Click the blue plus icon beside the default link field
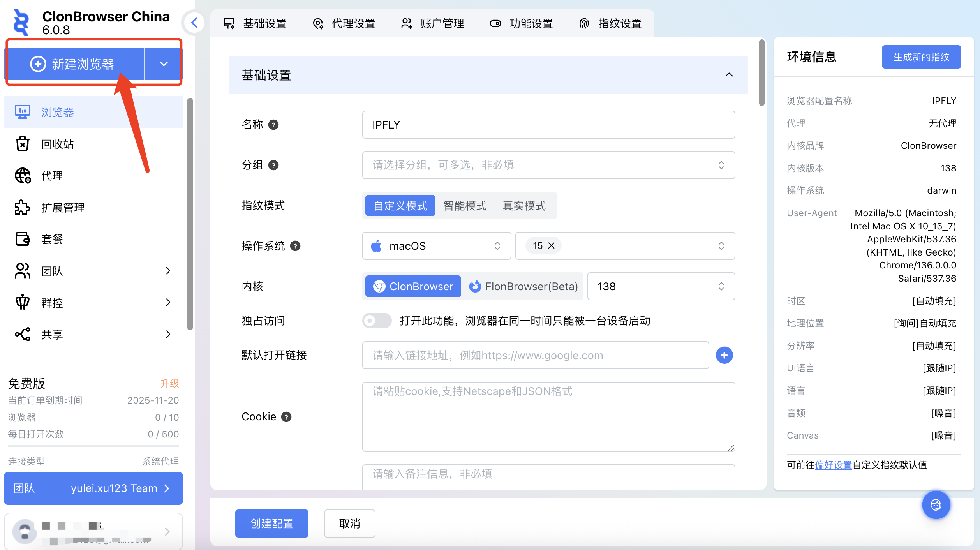Image resolution: width=980 pixels, height=550 pixels. (724, 355)
